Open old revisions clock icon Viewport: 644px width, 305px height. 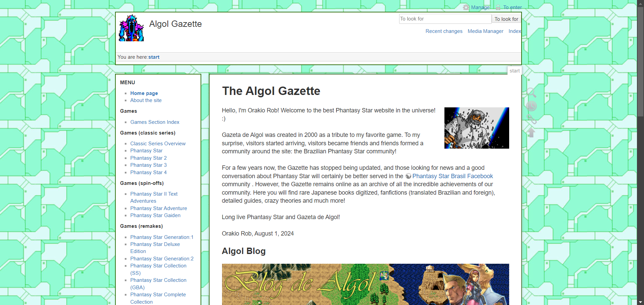click(531, 106)
